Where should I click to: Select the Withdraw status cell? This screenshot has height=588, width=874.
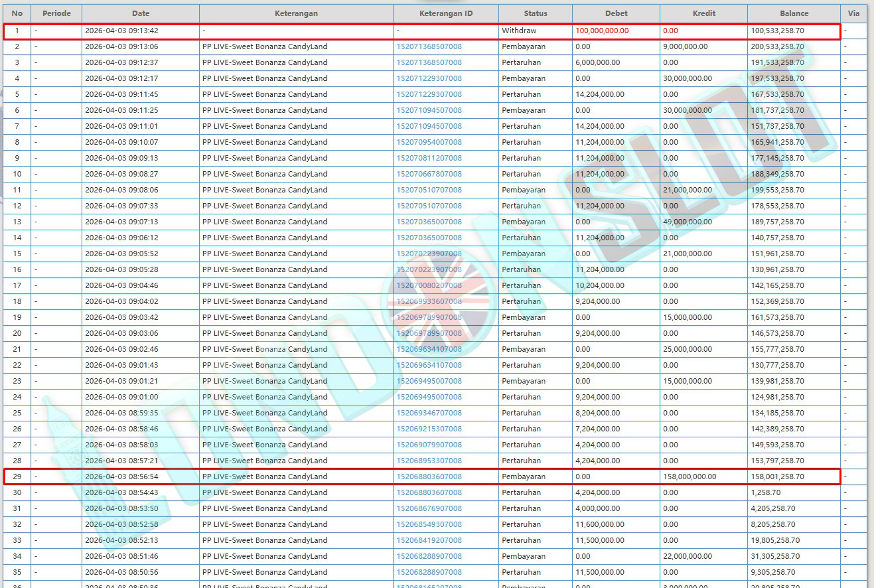[519, 31]
